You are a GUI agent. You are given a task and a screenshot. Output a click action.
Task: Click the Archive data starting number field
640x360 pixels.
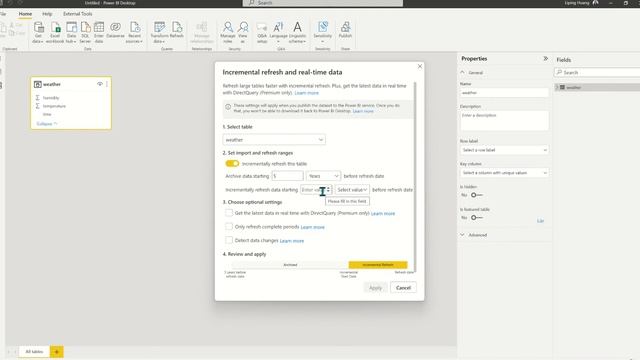[287, 176]
